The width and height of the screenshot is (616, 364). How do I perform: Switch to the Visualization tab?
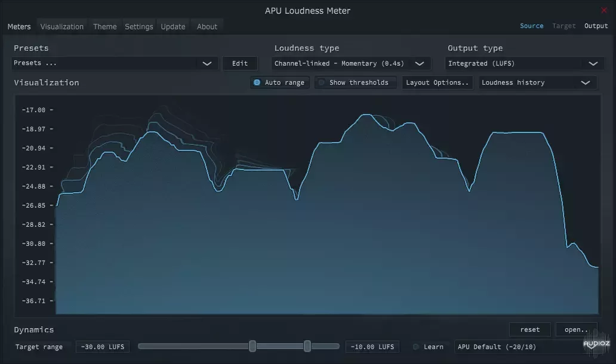[61, 26]
